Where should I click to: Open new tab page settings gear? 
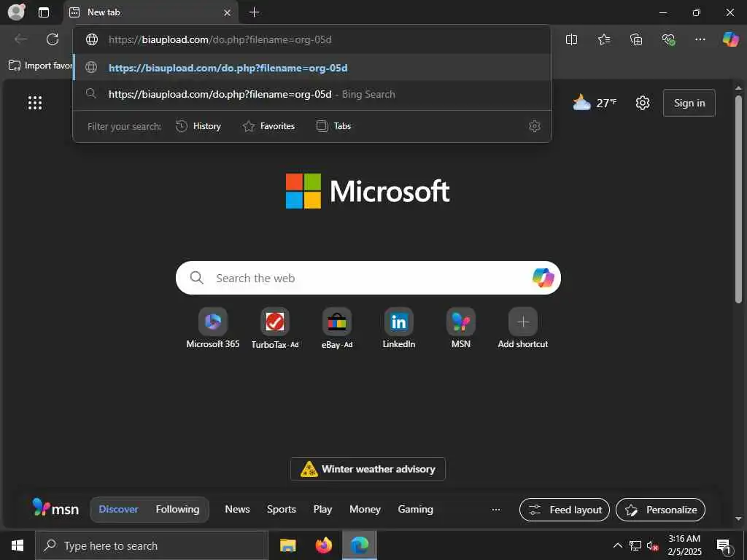click(x=643, y=103)
